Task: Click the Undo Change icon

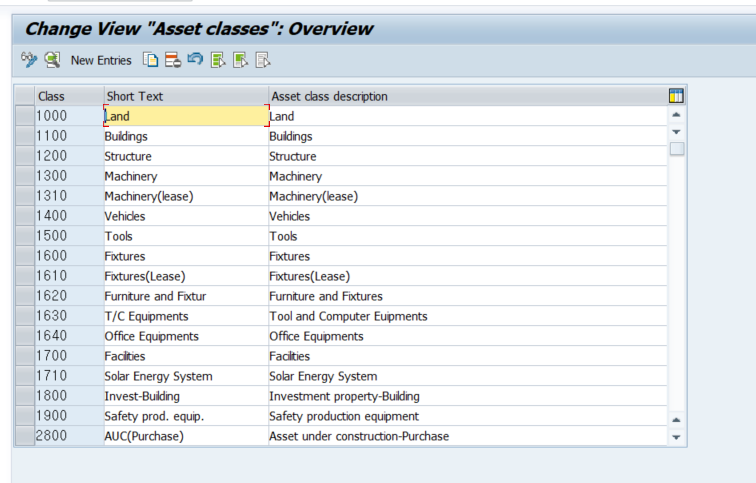Action: tap(195, 60)
